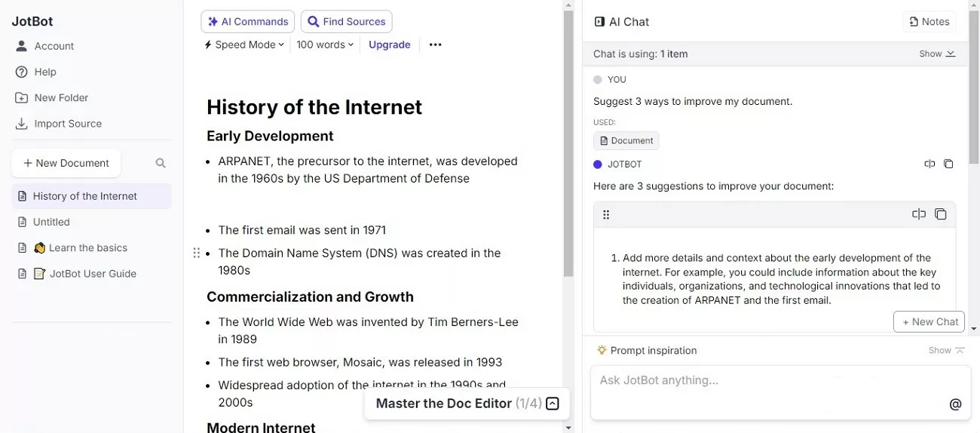980x433 pixels.
Task: Click the New Folder icon
Action: pyautogui.click(x=21, y=97)
